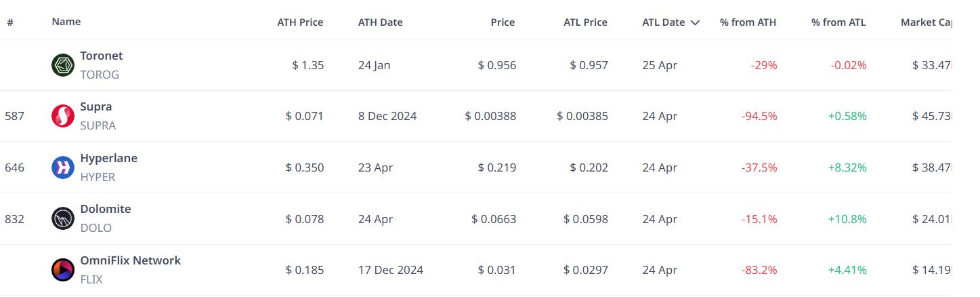This screenshot has width=980, height=297.
Task: Sort table by % from ATH column
Action: click(748, 22)
